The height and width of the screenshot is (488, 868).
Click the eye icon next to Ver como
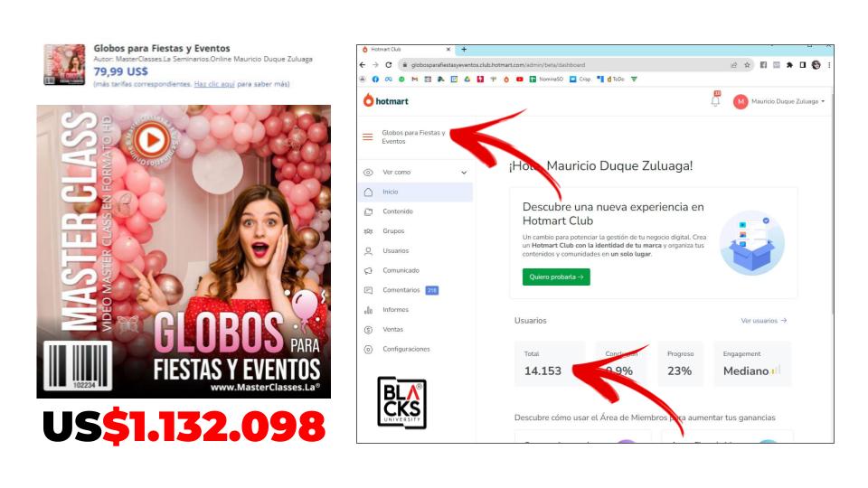coord(368,172)
